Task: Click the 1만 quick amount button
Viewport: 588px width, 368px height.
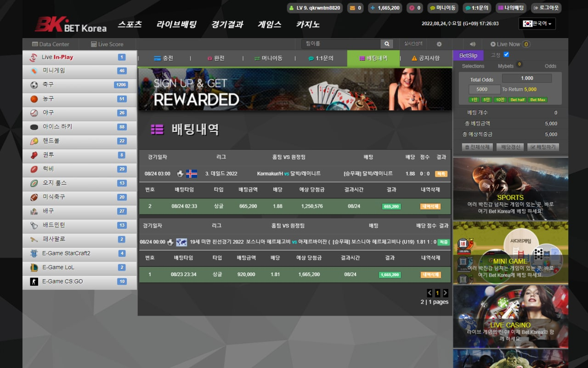Action: coord(474,100)
